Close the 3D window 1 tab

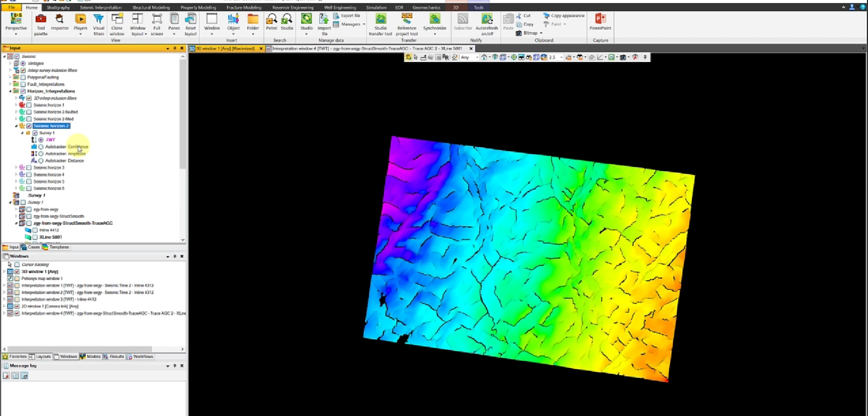point(261,48)
